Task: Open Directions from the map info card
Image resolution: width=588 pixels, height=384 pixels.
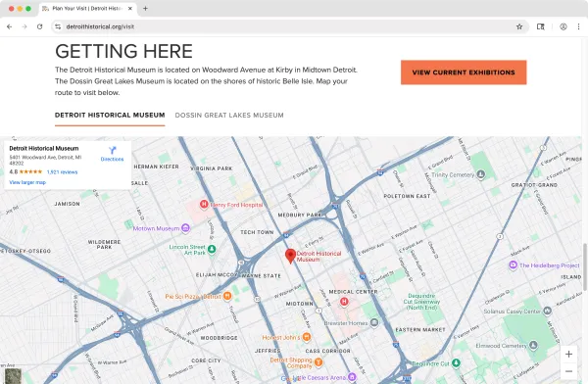Action: pos(112,154)
